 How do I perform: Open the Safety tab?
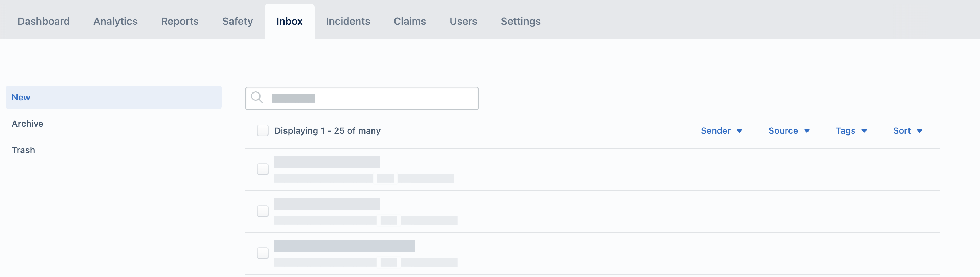[x=238, y=21]
